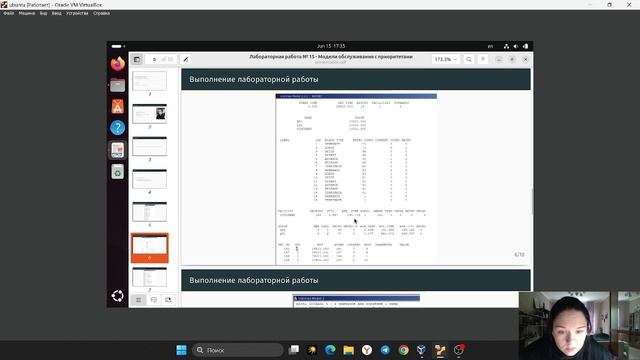Viewport: 640px width, 360px height.
Task: Switch sidebar to the third bottom tab
Action: (x=168, y=300)
